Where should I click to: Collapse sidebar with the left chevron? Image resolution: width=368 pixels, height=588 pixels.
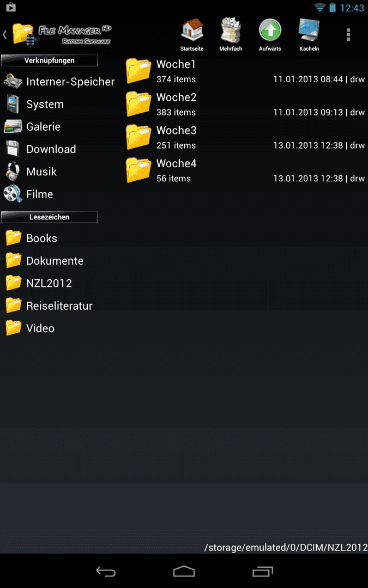pos(4,34)
